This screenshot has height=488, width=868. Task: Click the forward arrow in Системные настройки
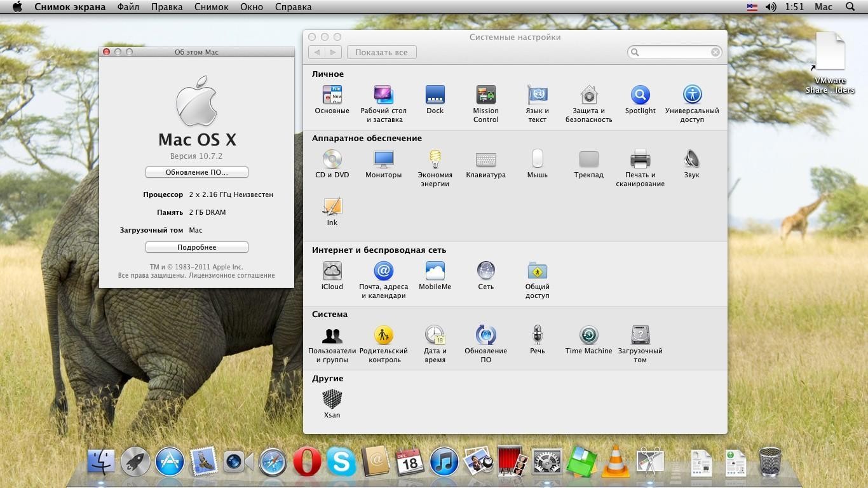click(x=334, y=52)
